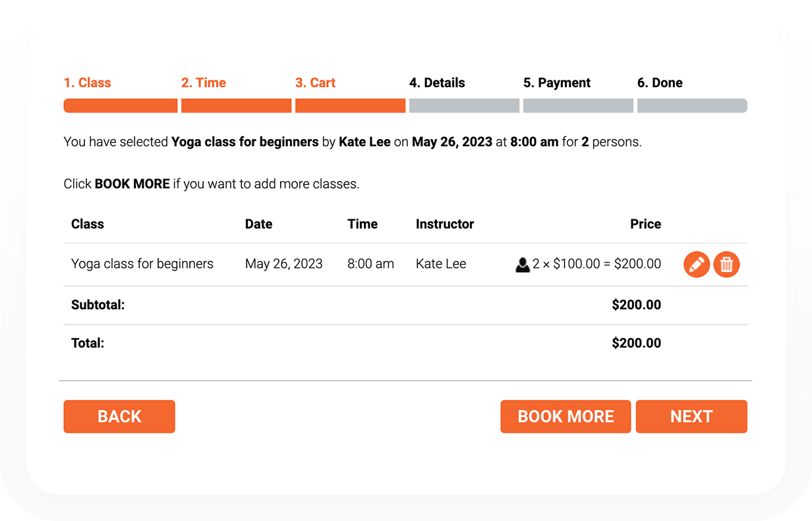Click the pencil edit icon for Yoga class
Viewport: 812px width, 521px height.
697,264
